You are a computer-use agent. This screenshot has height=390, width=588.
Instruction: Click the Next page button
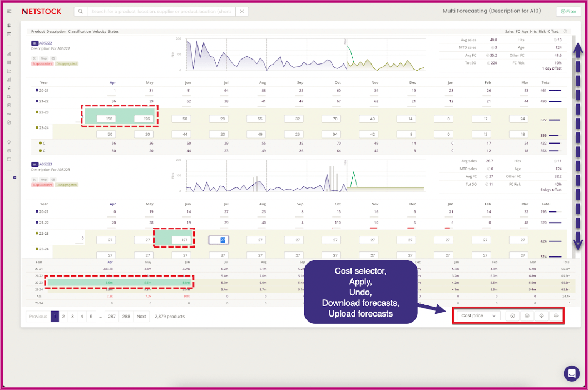click(x=141, y=316)
